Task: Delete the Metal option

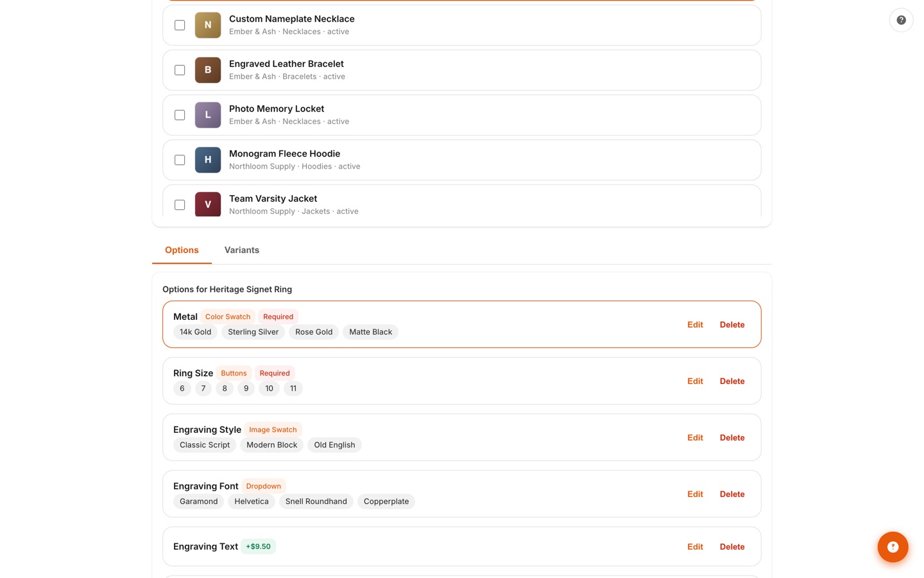Action: tap(732, 324)
